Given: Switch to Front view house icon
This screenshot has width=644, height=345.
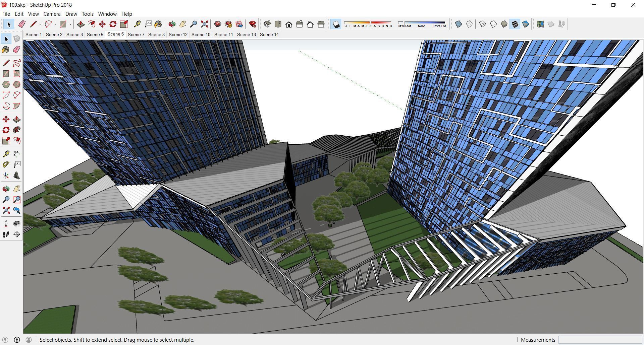Looking at the screenshot, I should (289, 24).
